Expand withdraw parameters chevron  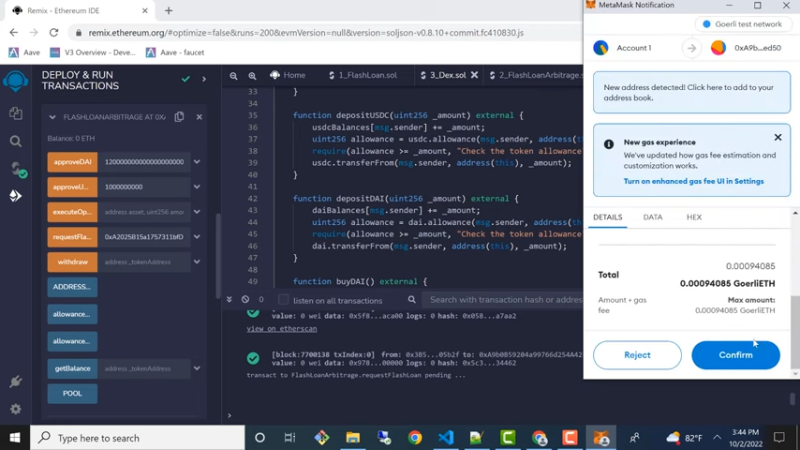coord(197,262)
